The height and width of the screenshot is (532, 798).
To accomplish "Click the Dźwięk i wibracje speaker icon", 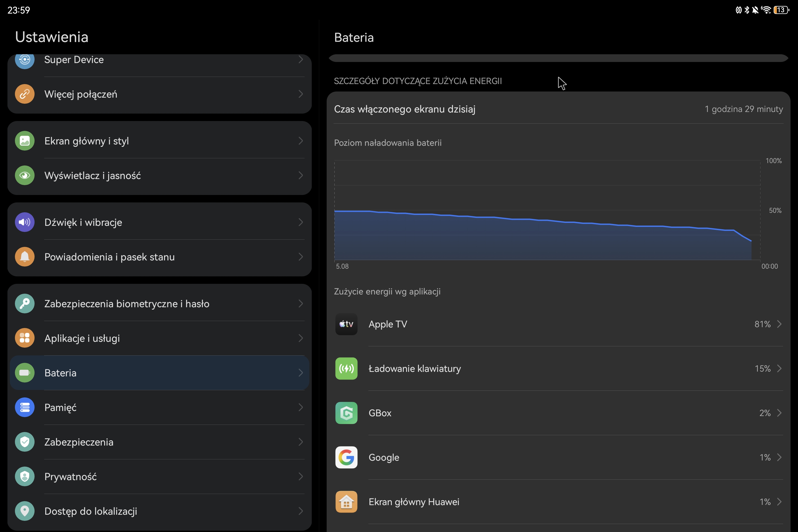I will (x=24, y=222).
